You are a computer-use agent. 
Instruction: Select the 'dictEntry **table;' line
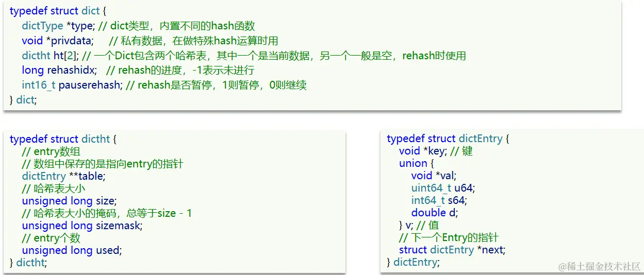click(64, 176)
